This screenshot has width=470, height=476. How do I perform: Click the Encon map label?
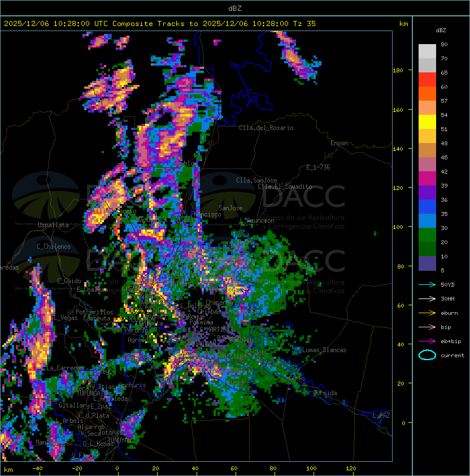click(x=339, y=143)
